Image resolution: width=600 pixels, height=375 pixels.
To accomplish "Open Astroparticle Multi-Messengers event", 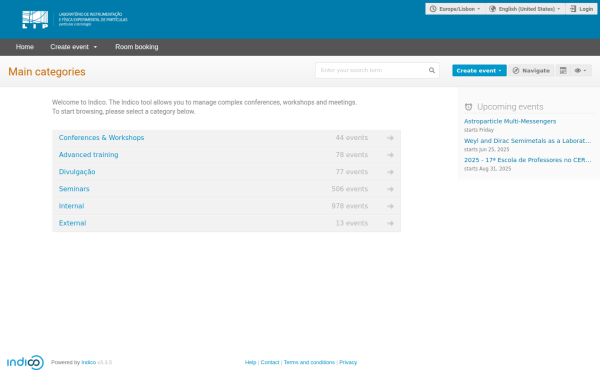I will [510, 121].
